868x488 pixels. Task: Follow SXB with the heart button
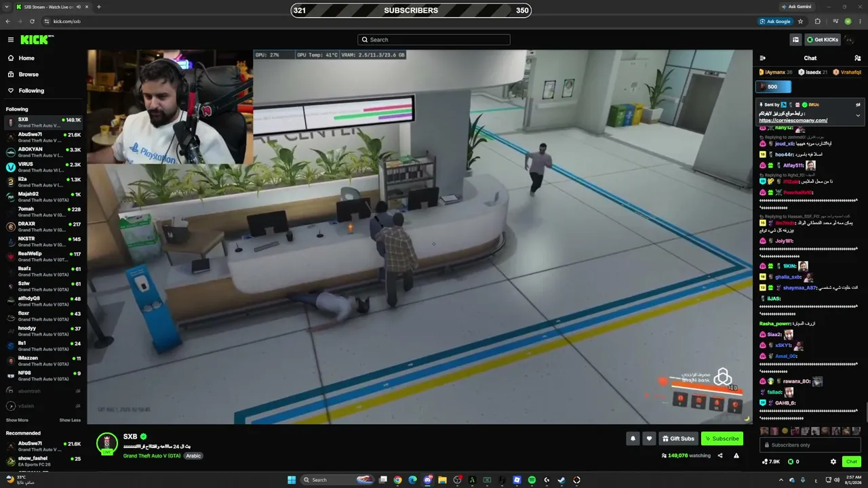649,439
